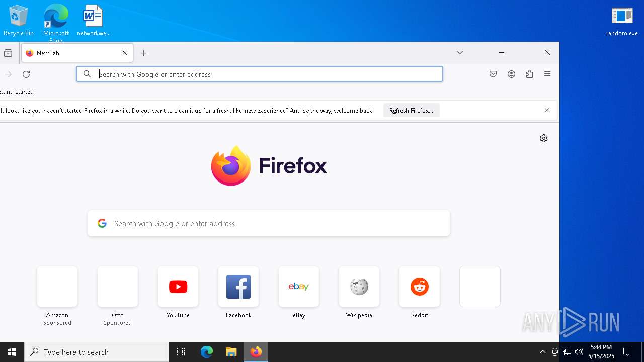
Task: Open the Windows Start menu
Action: click(12, 352)
